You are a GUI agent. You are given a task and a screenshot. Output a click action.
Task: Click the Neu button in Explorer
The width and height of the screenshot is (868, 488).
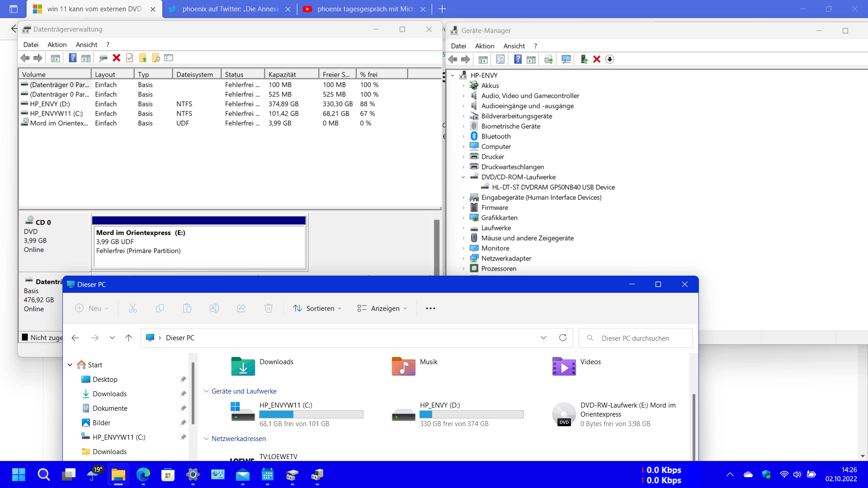click(x=92, y=308)
